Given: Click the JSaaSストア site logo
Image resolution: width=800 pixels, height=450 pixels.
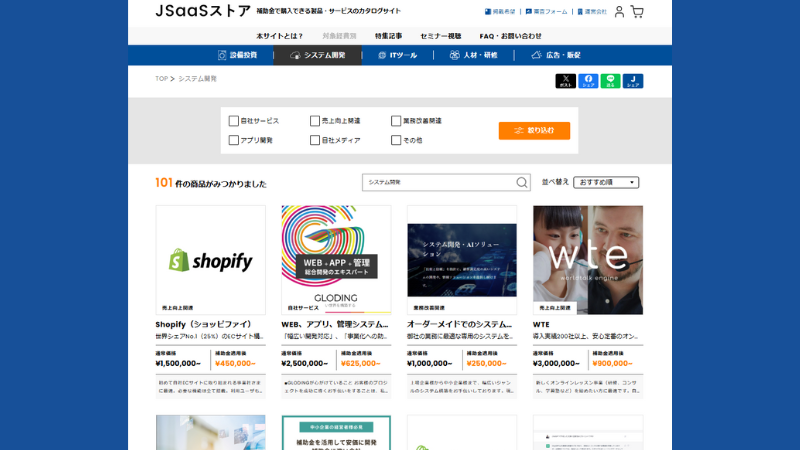Looking at the screenshot, I should (203, 11).
